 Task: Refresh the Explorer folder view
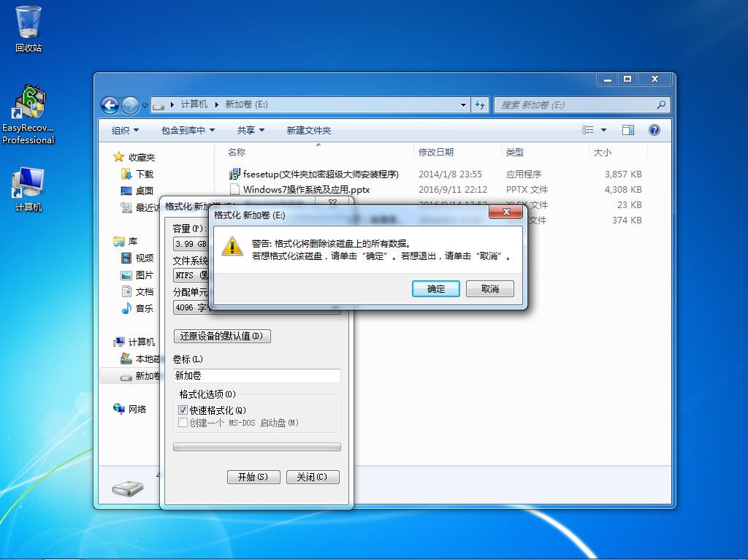click(x=480, y=105)
